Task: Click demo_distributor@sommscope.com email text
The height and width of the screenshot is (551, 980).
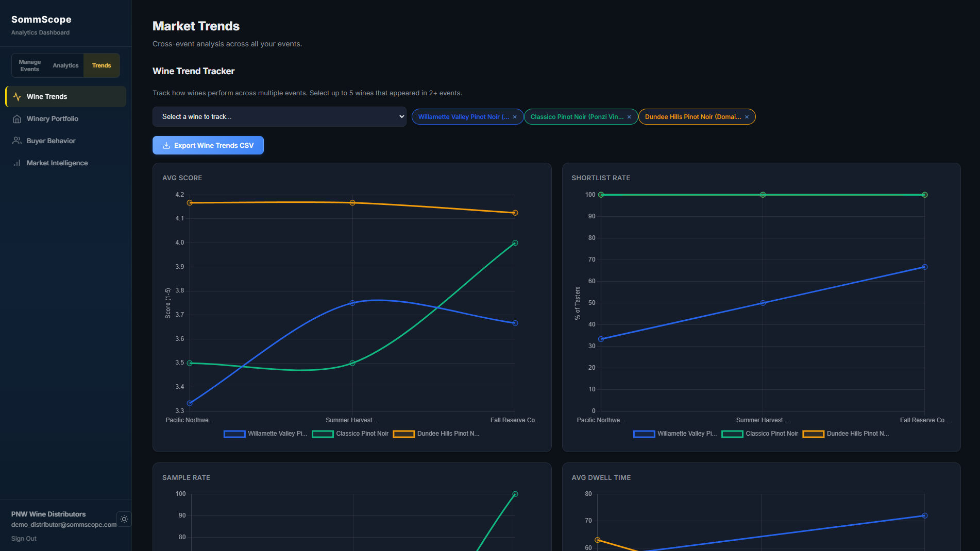Action: 64,525
